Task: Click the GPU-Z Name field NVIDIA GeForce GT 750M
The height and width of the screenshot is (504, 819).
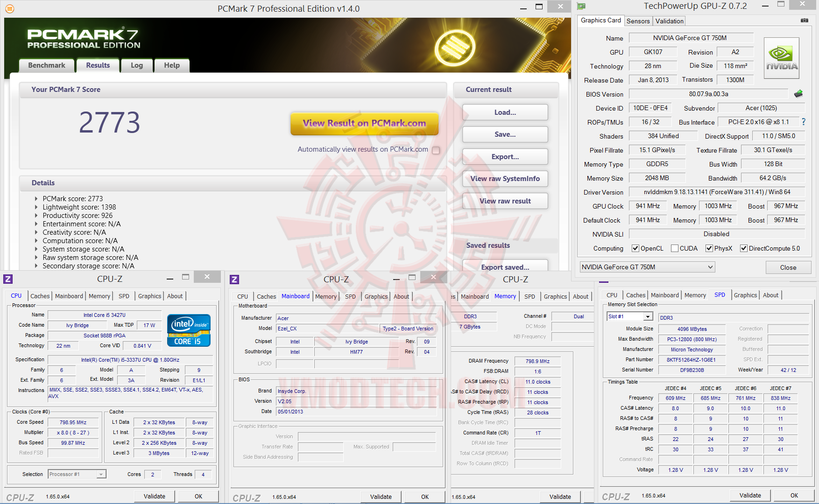Action: (x=691, y=38)
